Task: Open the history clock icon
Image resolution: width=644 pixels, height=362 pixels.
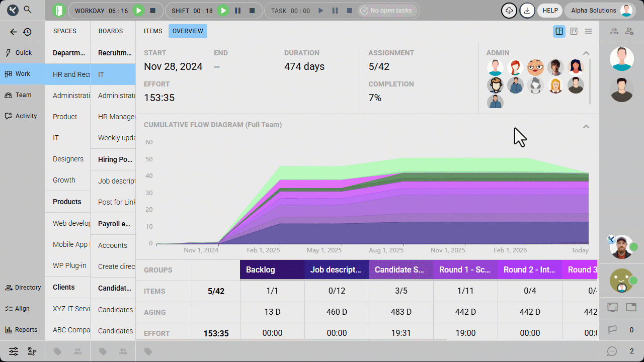Action: [x=27, y=32]
